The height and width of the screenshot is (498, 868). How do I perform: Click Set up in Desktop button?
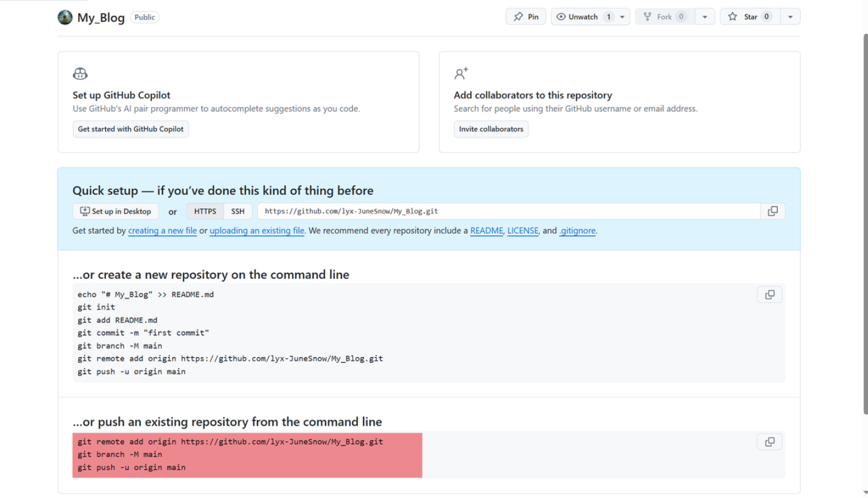click(x=116, y=211)
